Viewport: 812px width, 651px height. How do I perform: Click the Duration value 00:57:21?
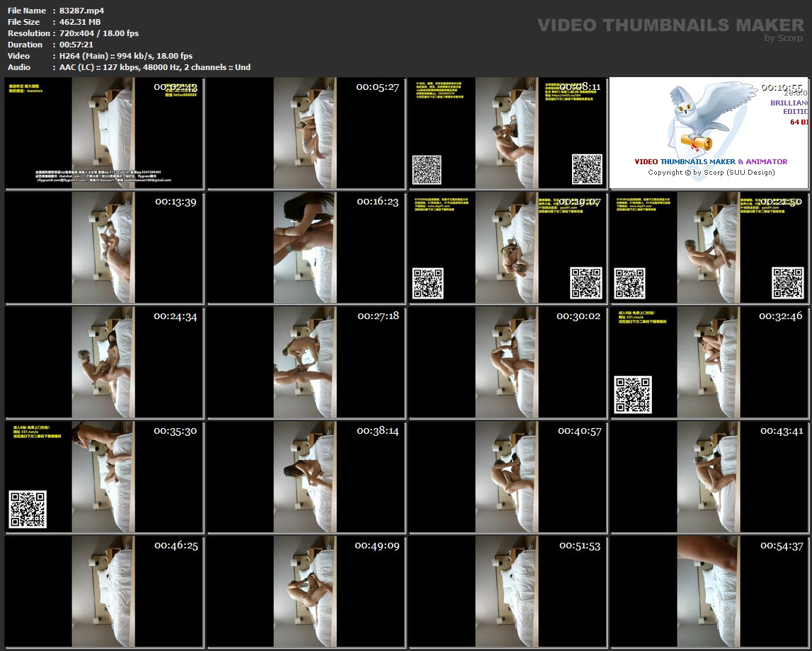click(77, 45)
